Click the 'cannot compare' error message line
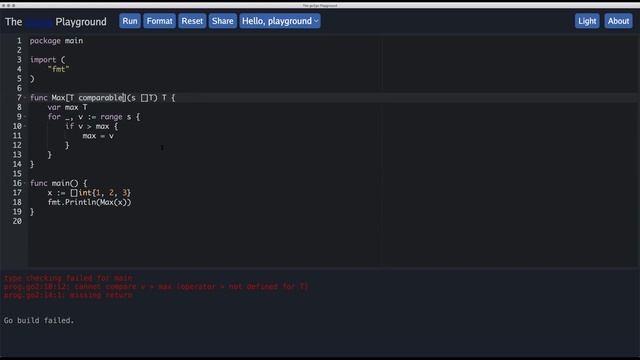Screen dimensions: 640x360 [156, 287]
